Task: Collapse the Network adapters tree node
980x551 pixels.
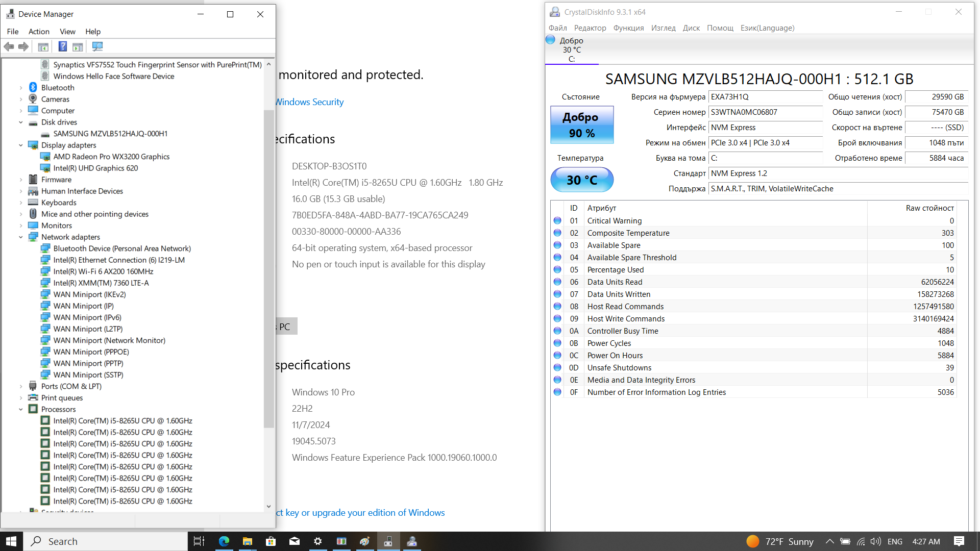Action: click(21, 237)
